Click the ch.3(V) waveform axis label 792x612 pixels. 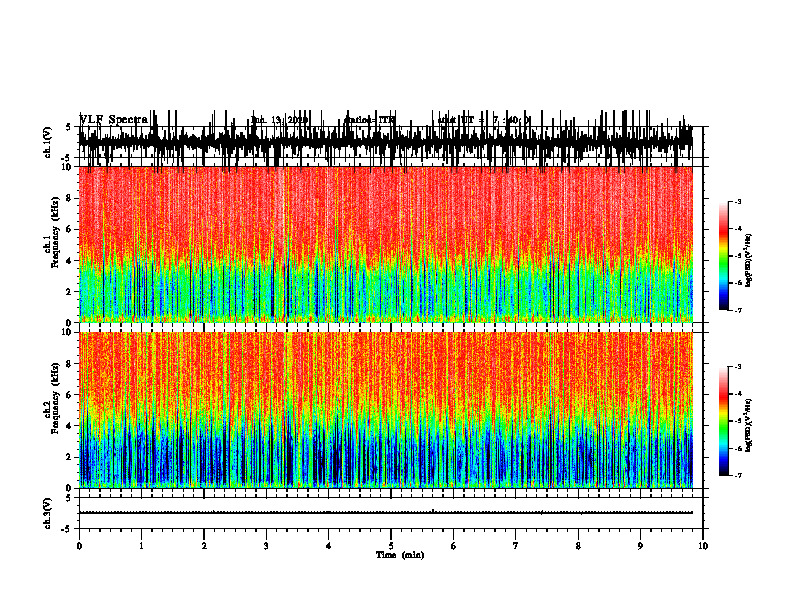(48, 513)
